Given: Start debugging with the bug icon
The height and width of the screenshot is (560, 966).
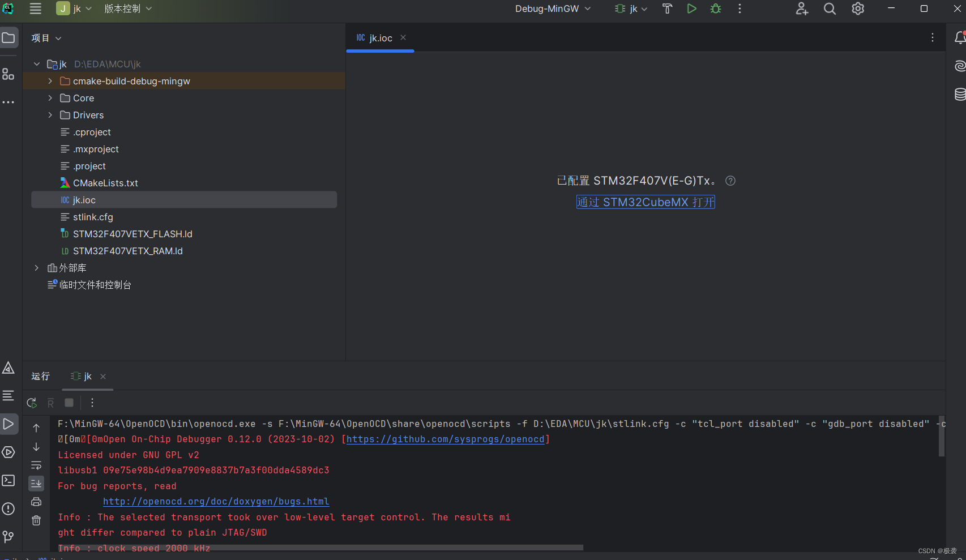Looking at the screenshot, I should coord(716,8).
